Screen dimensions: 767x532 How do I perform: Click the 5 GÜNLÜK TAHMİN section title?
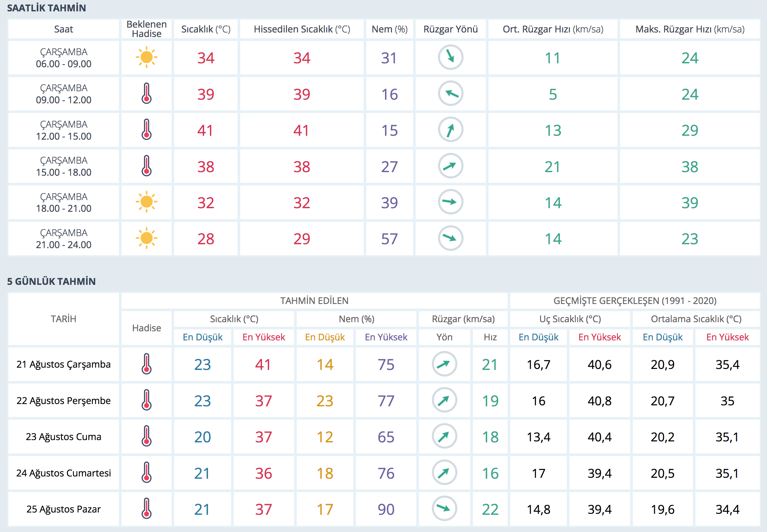coord(51,281)
